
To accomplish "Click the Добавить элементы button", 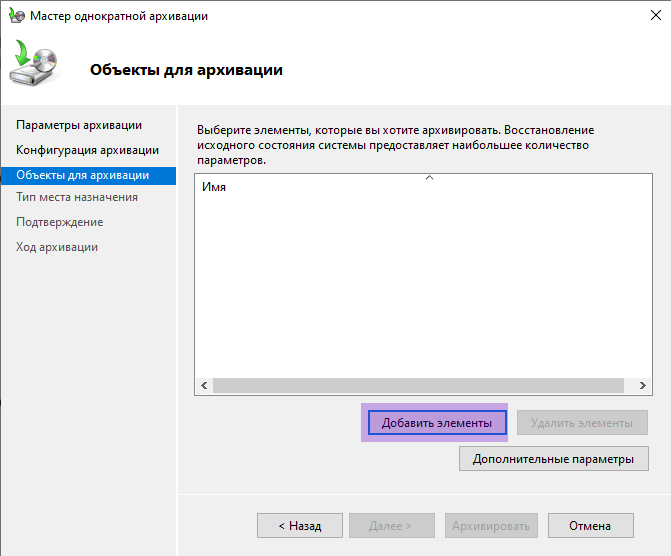I will (x=437, y=422).
